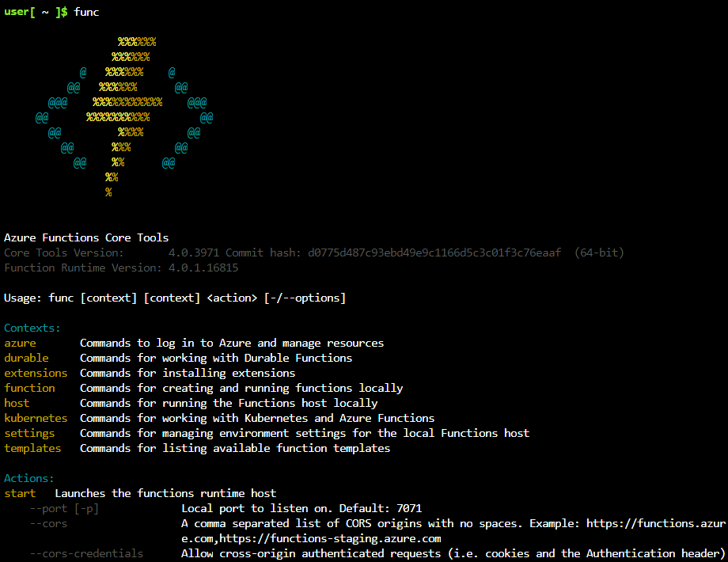Click the 'Usage:' line label

[x=23, y=298]
